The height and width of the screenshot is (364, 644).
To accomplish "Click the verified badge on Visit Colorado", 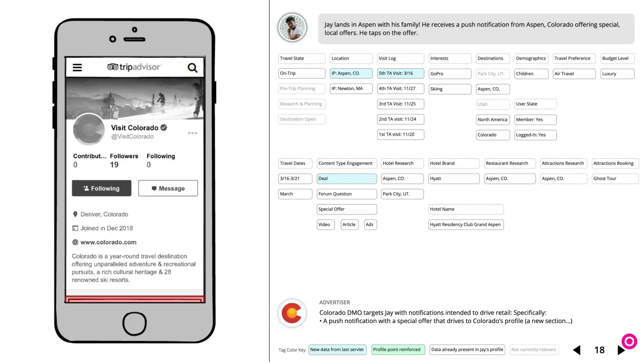I will [164, 127].
